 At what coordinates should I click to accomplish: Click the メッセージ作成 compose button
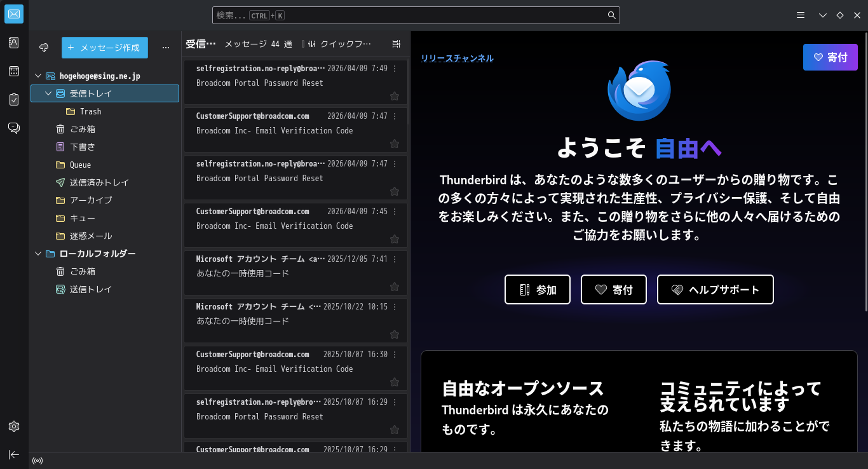(105, 48)
